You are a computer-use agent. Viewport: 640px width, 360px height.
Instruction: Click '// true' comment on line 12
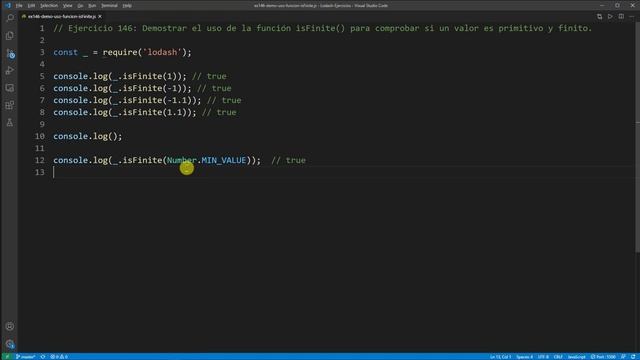tap(289, 160)
